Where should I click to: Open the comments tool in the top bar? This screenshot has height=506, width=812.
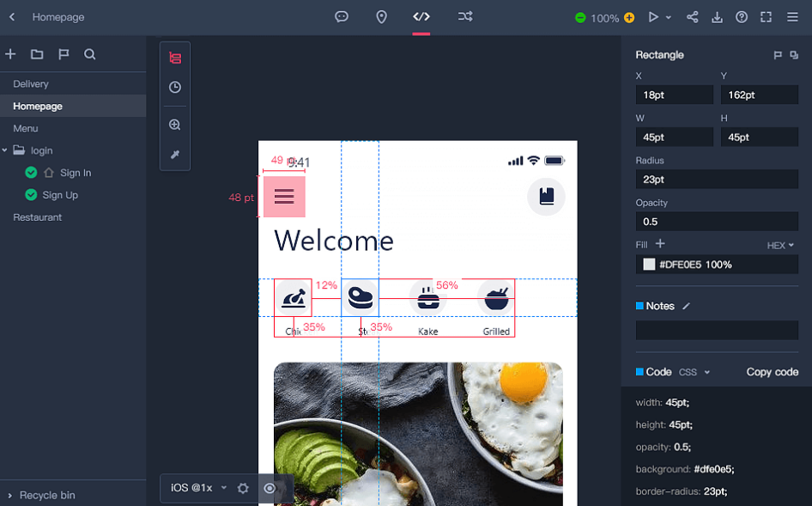pyautogui.click(x=342, y=16)
